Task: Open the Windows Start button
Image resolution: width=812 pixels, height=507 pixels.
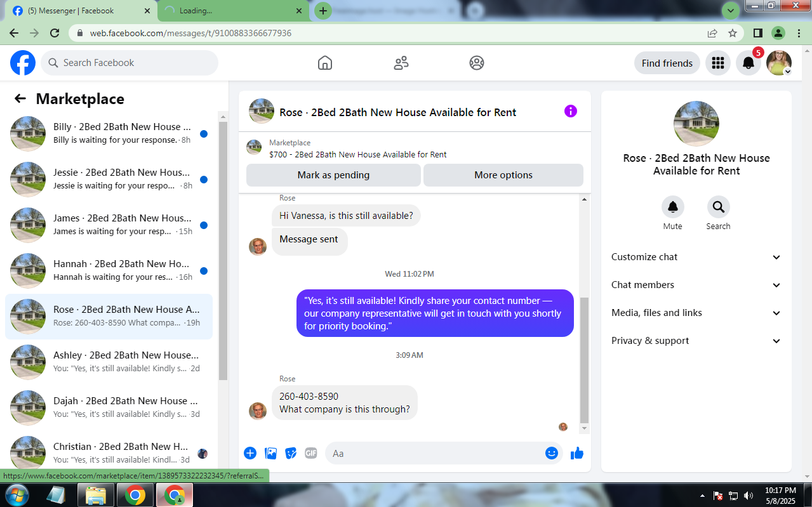Action: coord(17,494)
